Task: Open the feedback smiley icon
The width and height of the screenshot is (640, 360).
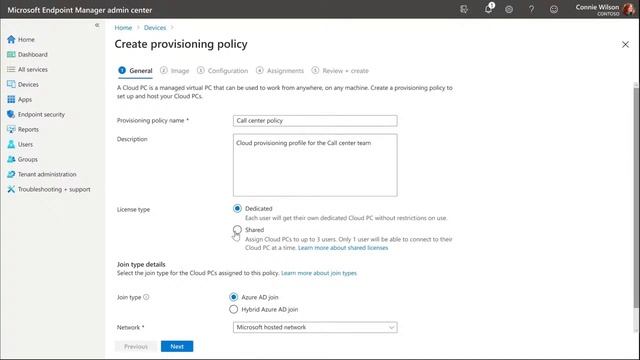Action: coord(554,9)
